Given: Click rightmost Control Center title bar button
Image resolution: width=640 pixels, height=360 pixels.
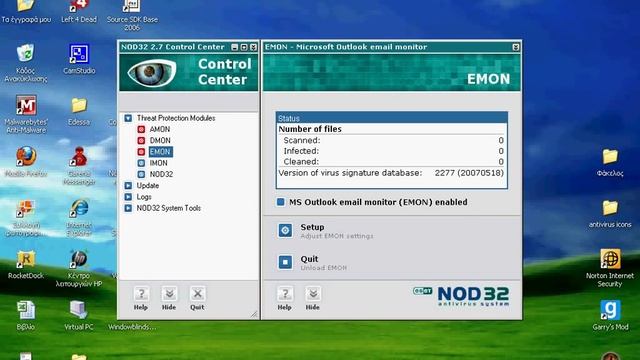Looking at the screenshot, I should click(x=253, y=47).
